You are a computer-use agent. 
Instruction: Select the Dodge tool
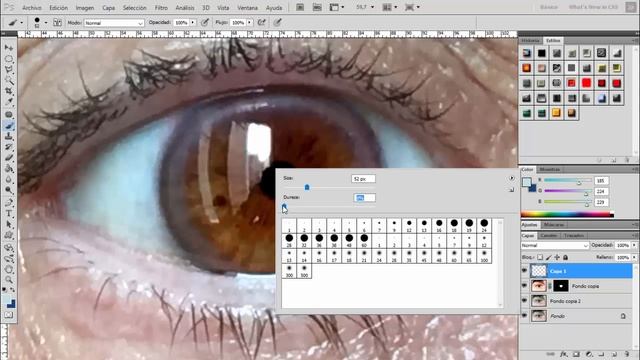point(9,190)
